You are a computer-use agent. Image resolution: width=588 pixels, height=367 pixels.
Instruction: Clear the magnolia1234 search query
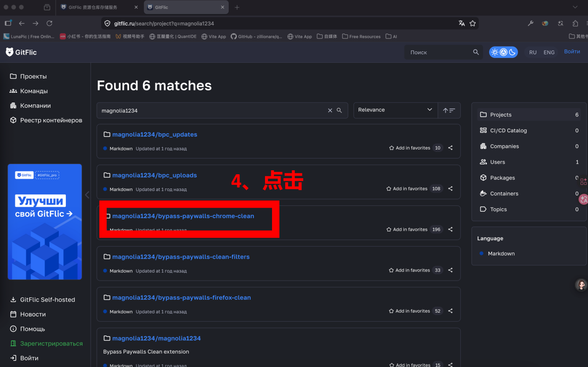click(x=330, y=110)
